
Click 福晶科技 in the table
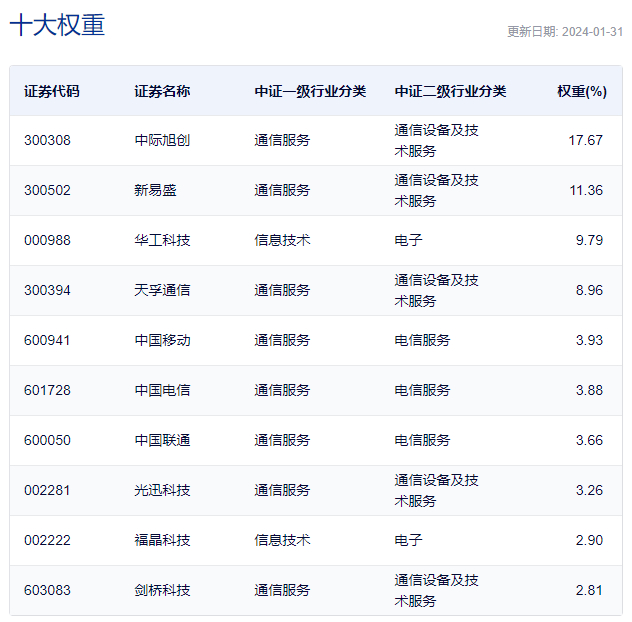pyautogui.click(x=162, y=540)
